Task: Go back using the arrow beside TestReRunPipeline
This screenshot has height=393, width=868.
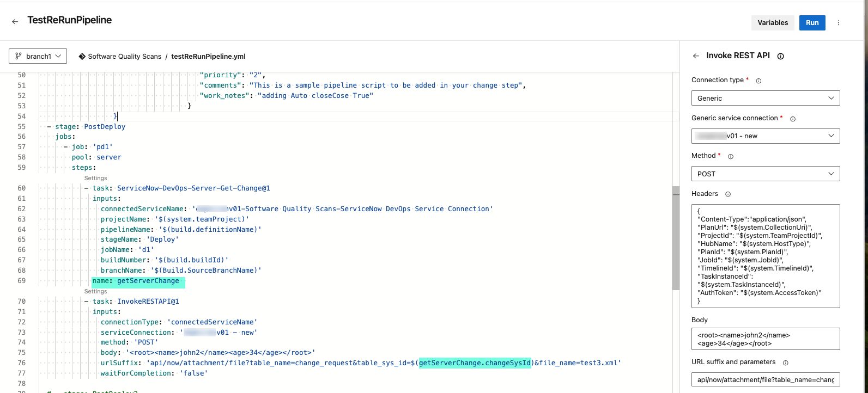Action: 15,21
